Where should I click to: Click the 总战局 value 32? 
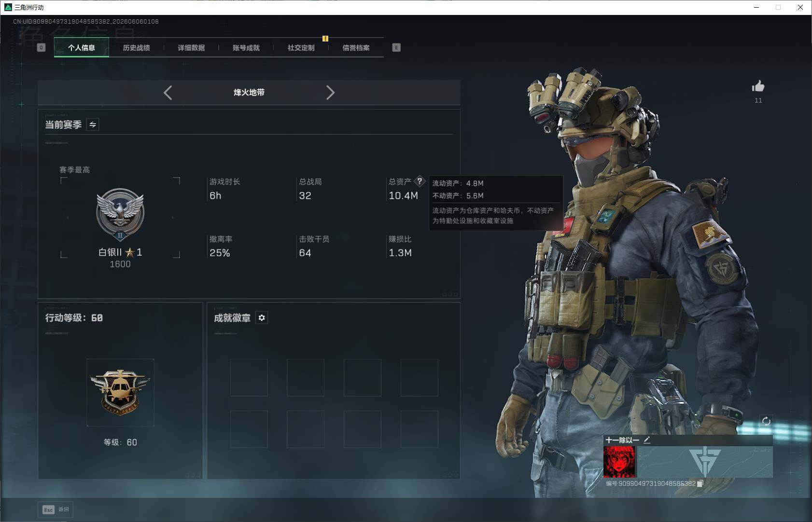pos(305,196)
